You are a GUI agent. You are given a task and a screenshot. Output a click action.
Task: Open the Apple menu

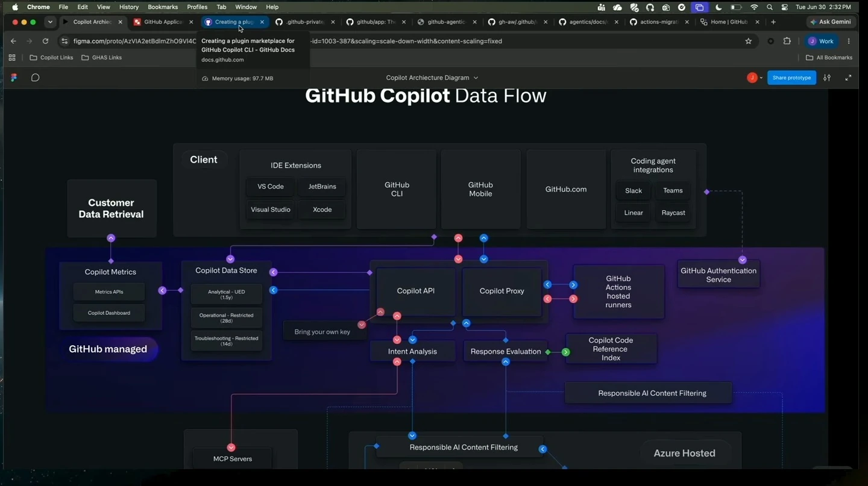[x=15, y=7]
